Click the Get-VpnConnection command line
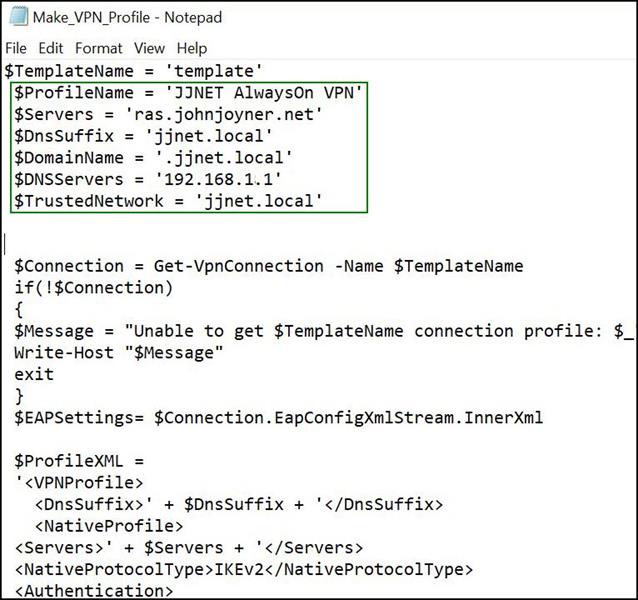The image size is (638, 600). [x=268, y=266]
